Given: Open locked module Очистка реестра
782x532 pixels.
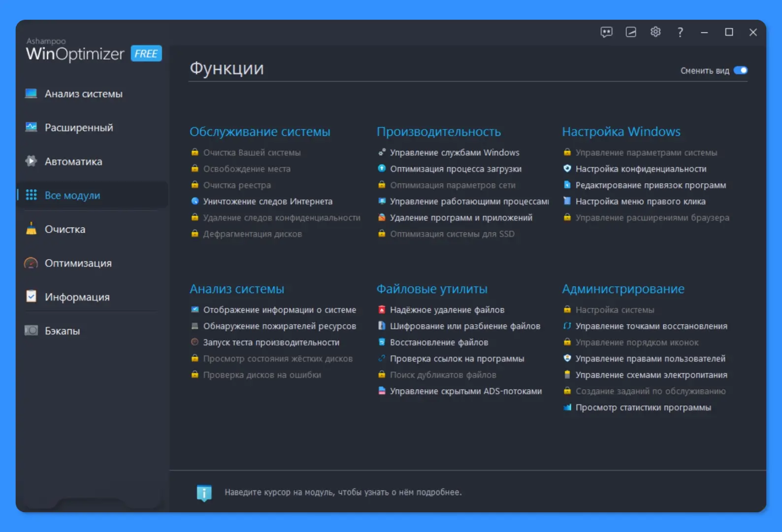Looking at the screenshot, I should click(x=237, y=185).
